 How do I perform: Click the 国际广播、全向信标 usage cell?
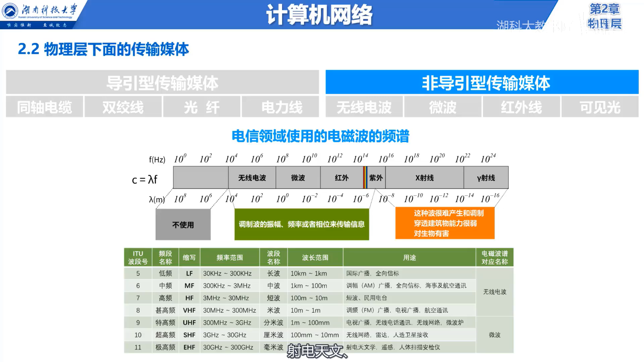click(x=410, y=274)
